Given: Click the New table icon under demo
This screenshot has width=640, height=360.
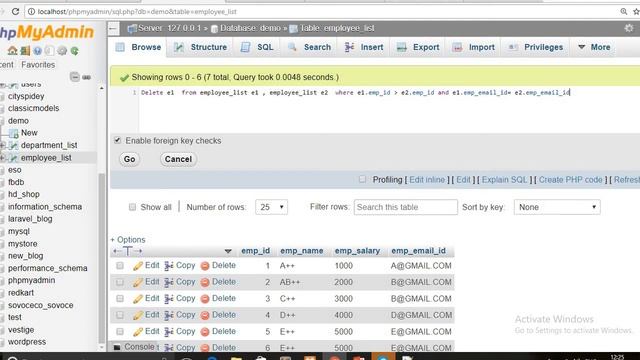Looking at the screenshot, I should [x=13, y=133].
